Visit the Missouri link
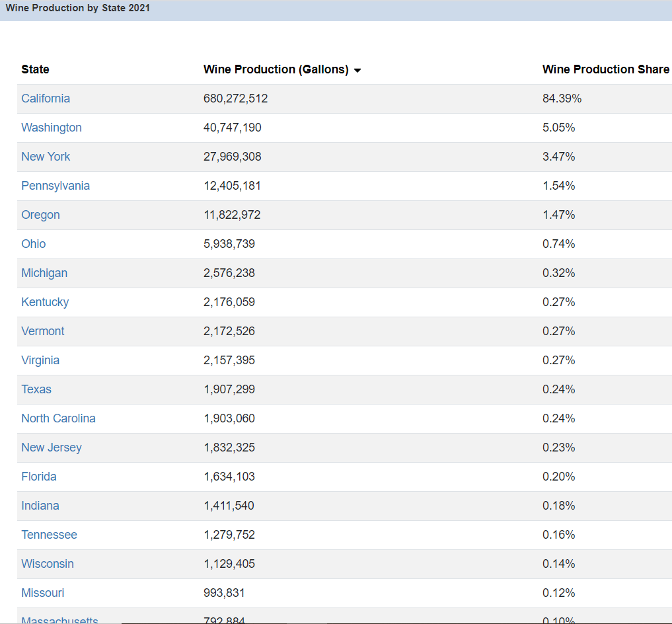Screen dimensions: 672x624 pyautogui.click(x=43, y=593)
